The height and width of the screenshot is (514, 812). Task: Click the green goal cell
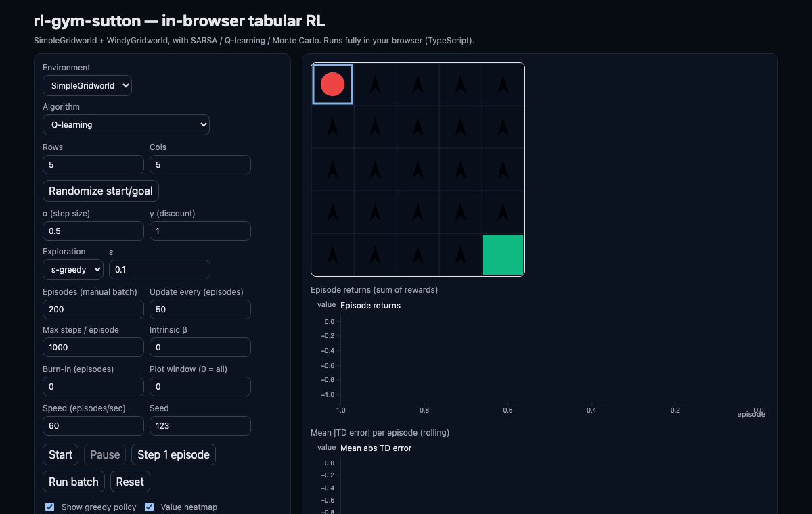pos(503,255)
